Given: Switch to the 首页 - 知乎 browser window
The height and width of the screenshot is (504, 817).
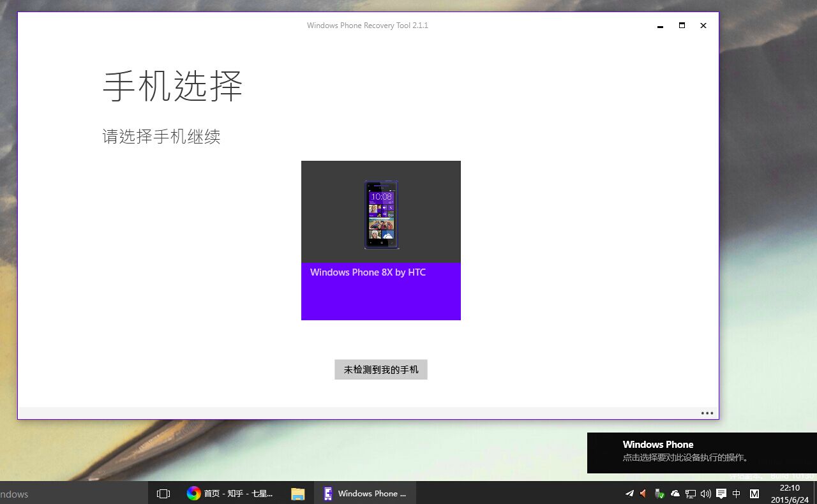Looking at the screenshot, I should [230, 493].
